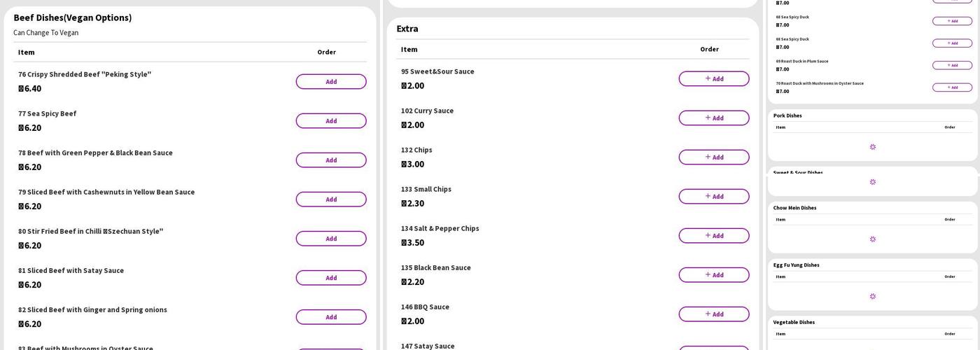Add 69 Roast Duck in Plum Sauce
Viewport: 980px width, 350px height.
[952, 65]
